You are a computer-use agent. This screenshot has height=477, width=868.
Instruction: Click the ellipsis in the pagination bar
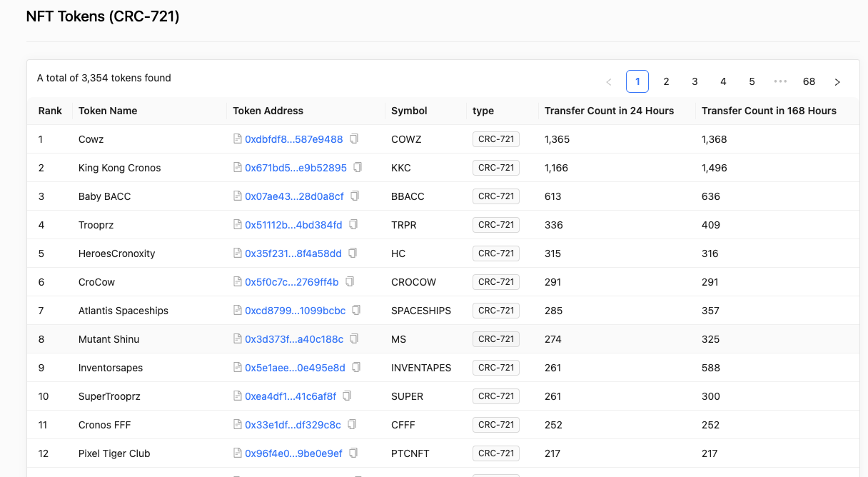click(x=780, y=81)
